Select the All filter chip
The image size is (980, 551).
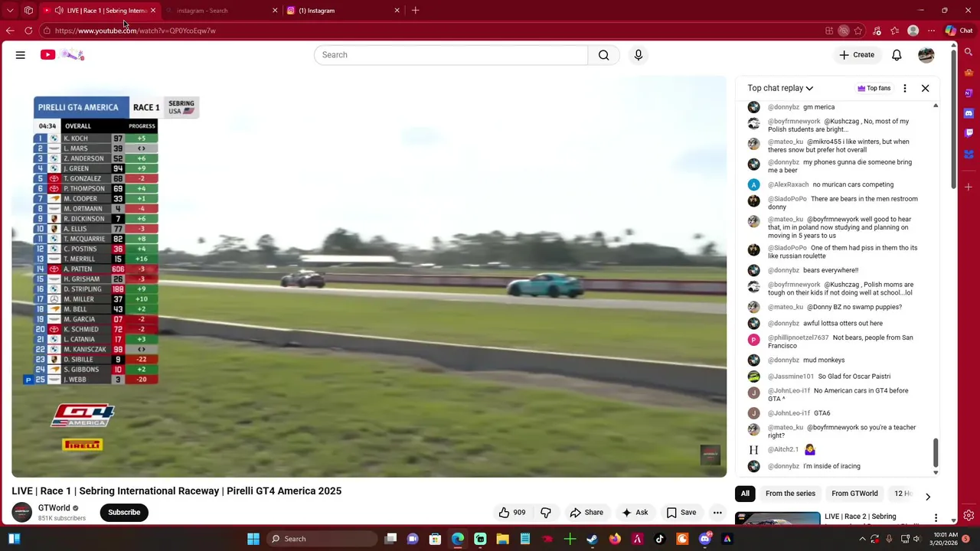[745, 494]
